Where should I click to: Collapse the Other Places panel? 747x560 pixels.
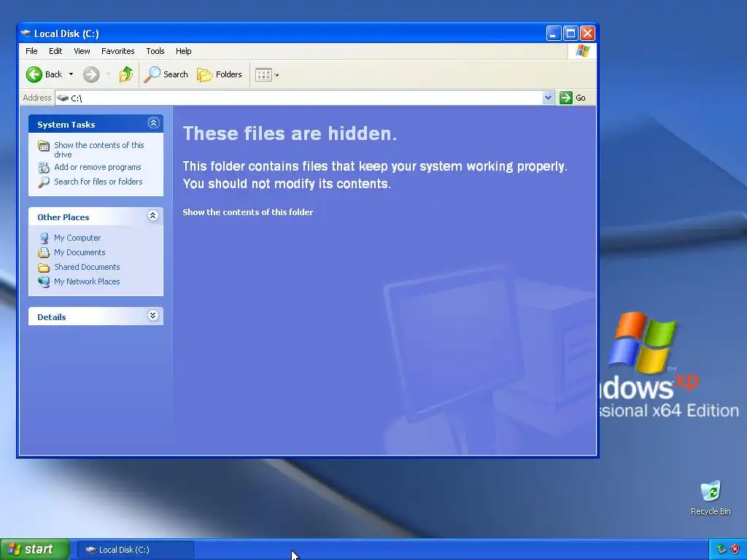153,216
